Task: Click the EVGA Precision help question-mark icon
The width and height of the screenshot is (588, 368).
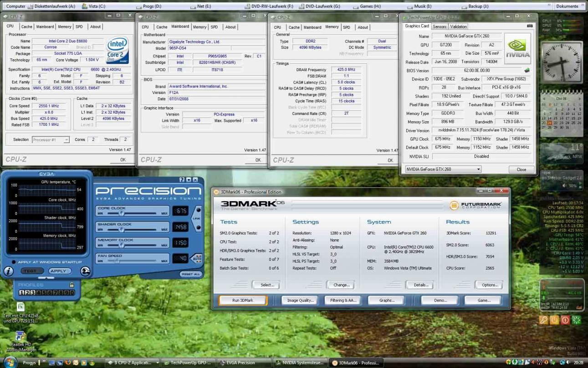Action: [182, 180]
